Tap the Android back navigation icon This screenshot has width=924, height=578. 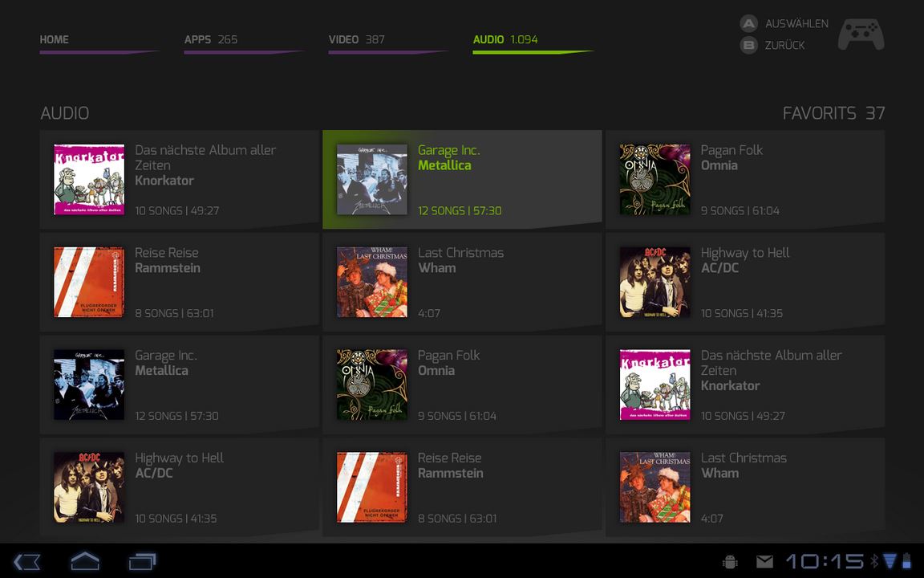click(26, 561)
